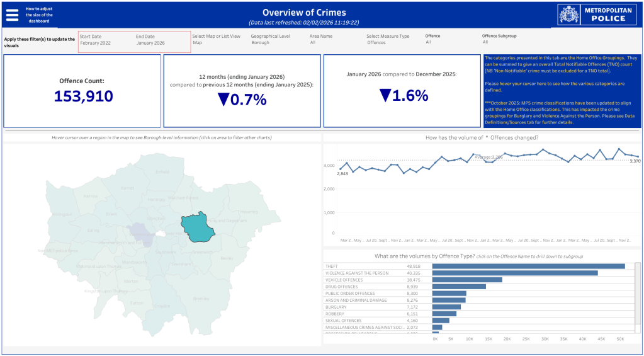Click the BURGLARY offence label

coord(336,307)
